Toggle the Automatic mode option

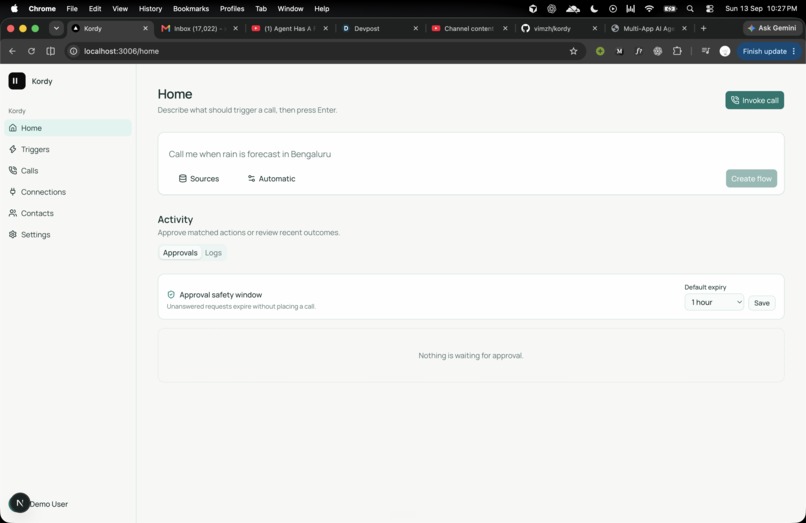click(271, 178)
